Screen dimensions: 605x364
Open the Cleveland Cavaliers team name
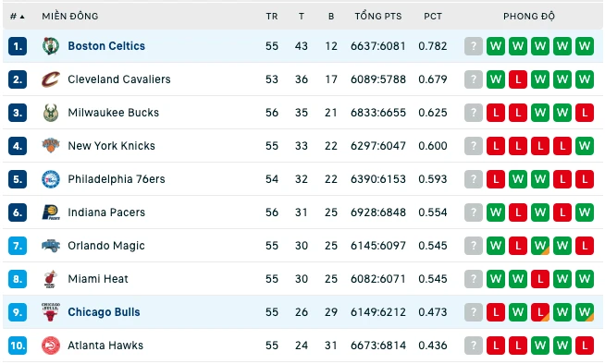tap(118, 79)
